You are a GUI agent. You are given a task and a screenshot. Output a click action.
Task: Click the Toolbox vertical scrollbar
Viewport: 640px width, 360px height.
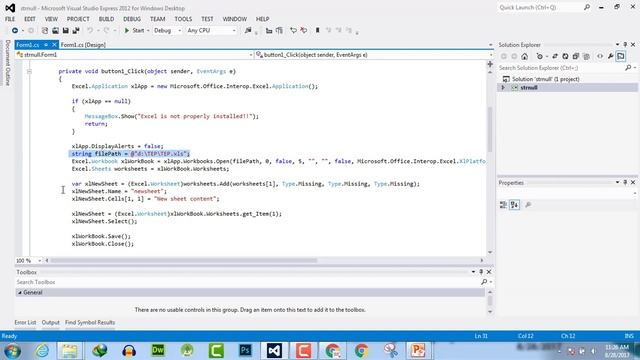(490, 302)
